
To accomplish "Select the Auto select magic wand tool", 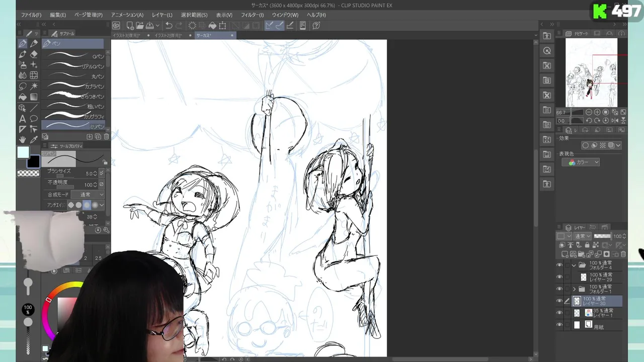I will [34, 86].
